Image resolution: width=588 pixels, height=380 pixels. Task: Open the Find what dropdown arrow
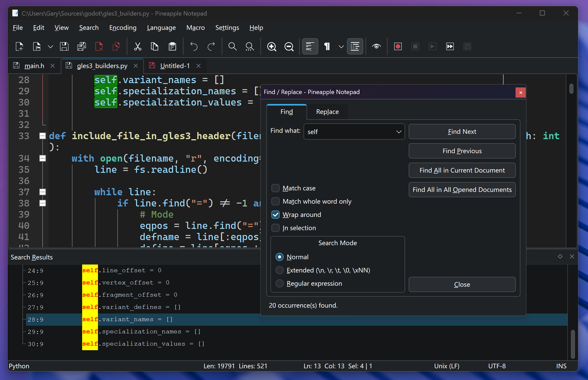point(399,132)
